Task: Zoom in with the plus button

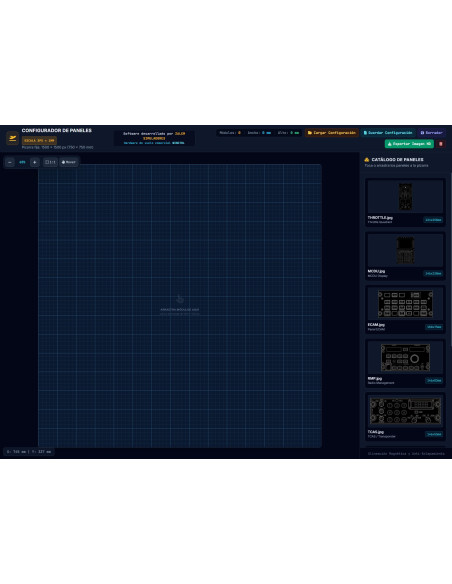Action: [x=35, y=162]
